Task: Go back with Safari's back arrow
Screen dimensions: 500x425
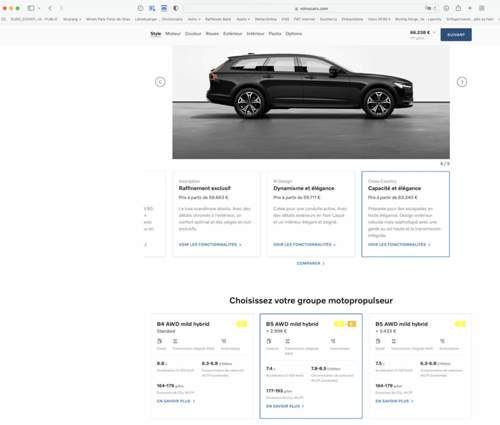Action: [50, 8]
